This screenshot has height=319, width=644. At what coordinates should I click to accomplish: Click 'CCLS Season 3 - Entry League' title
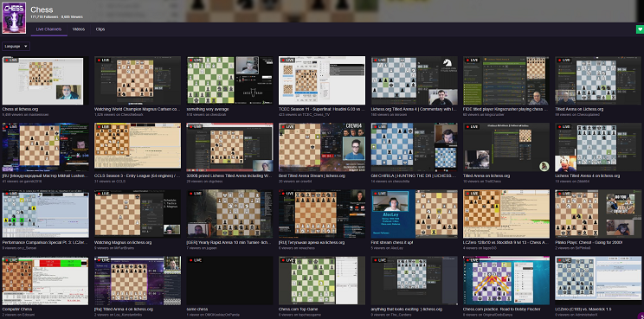pos(137,175)
